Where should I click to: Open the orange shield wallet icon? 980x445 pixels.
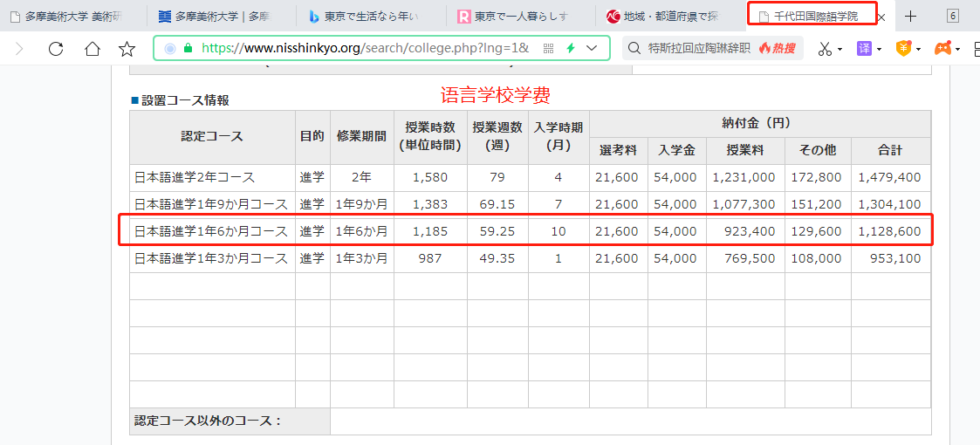coord(904,49)
